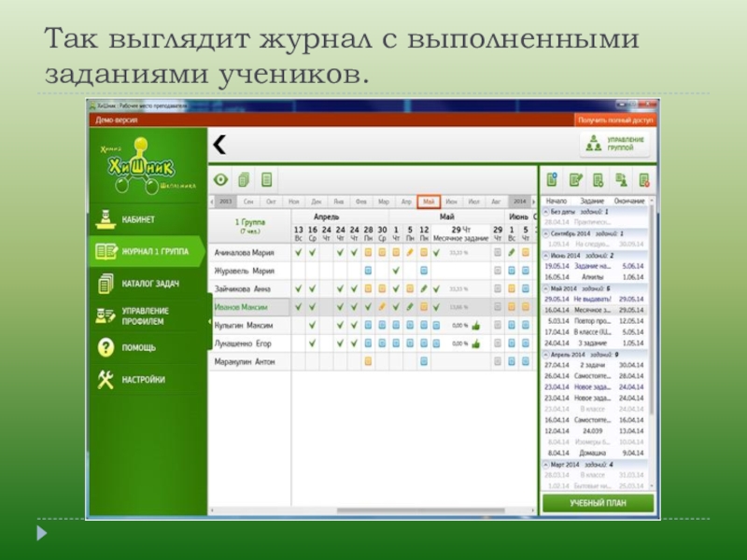Image resolution: width=747 pixels, height=560 pixels.
Task: Click the 1 Группа header
Action: [x=249, y=226]
